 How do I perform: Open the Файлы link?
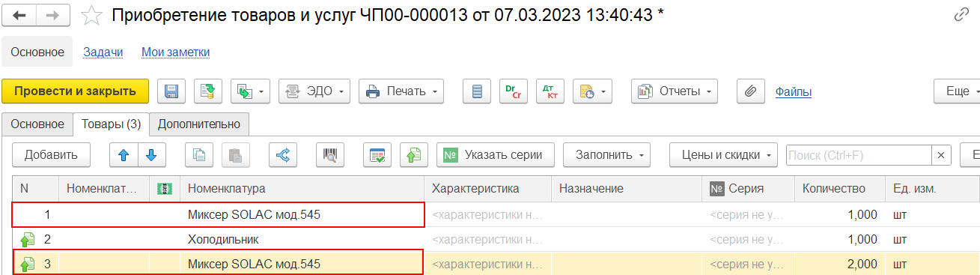[x=794, y=91]
